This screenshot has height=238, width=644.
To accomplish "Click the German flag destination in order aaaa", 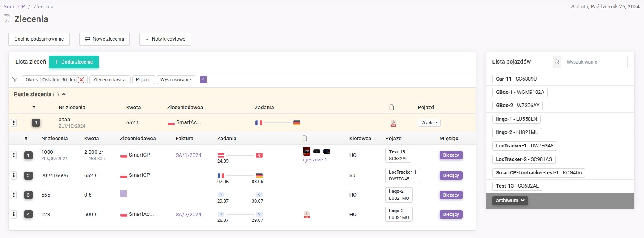I will coord(297,123).
